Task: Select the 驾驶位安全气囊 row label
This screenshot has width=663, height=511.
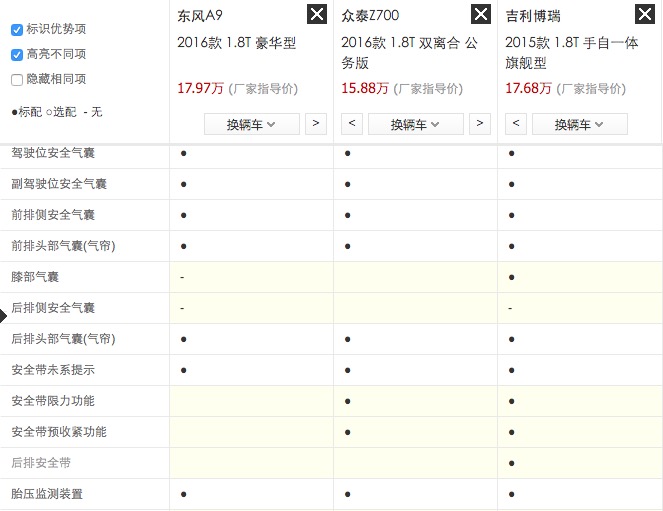Action: (53, 153)
